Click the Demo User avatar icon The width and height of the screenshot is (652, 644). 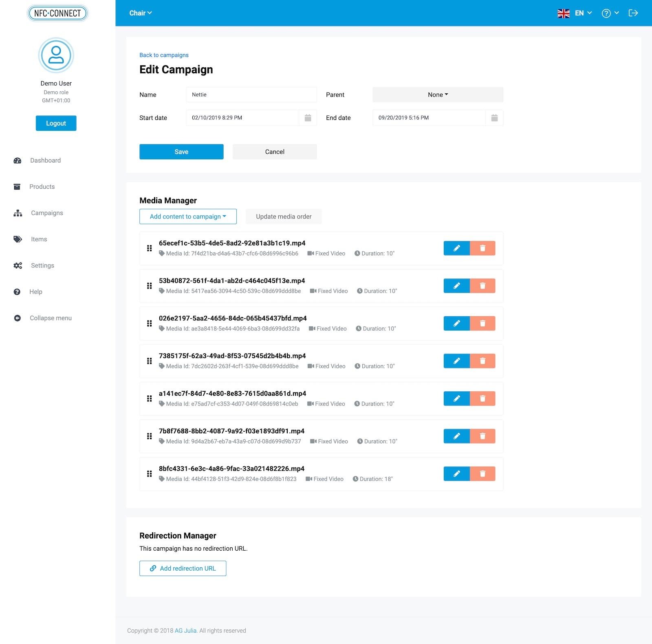pyautogui.click(x=56, y=55)
